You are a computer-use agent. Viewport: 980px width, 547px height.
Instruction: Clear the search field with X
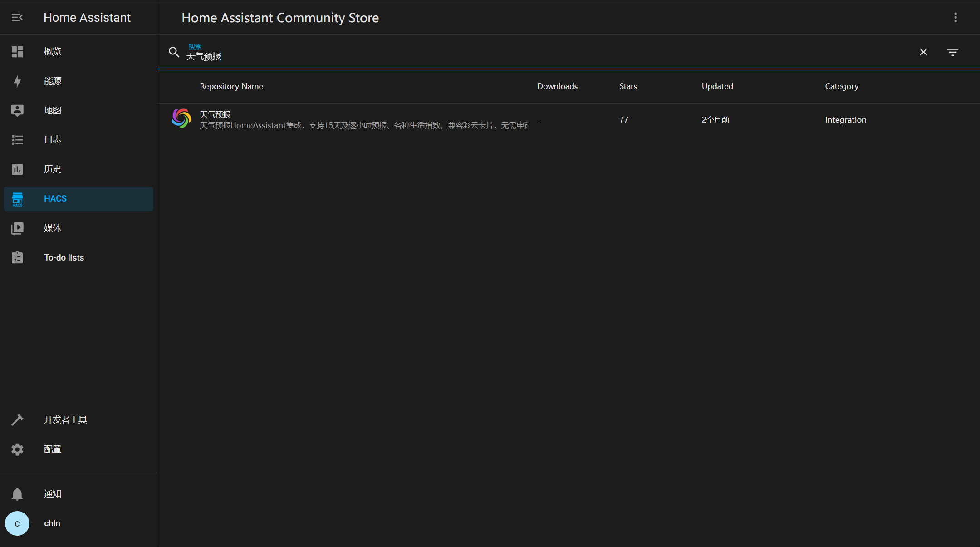(x=923, y=52)
